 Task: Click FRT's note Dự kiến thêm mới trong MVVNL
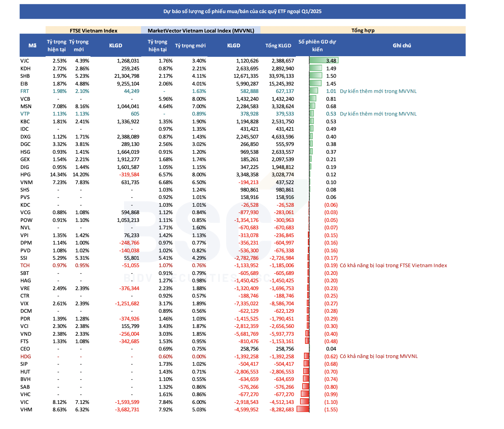point(378,91)
